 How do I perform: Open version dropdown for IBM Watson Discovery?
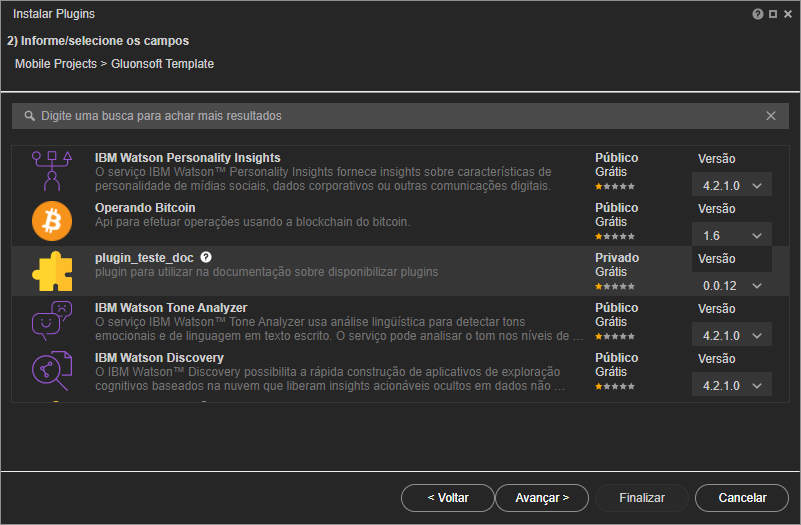tap(732, 386)
